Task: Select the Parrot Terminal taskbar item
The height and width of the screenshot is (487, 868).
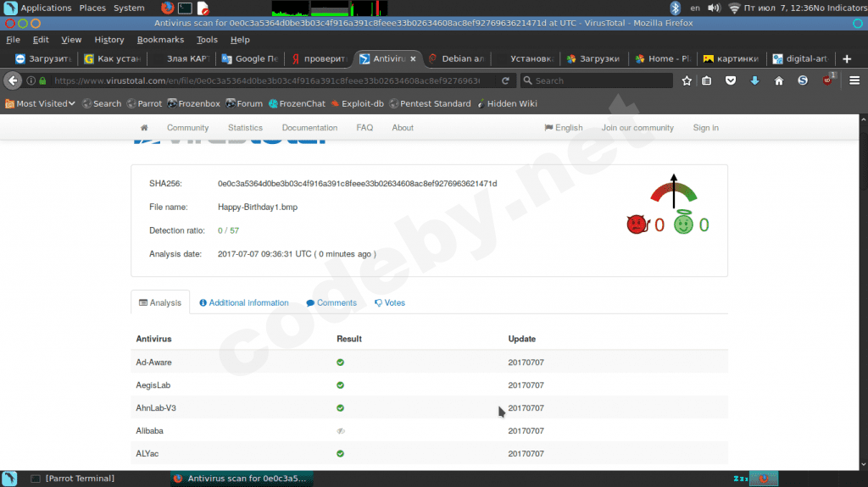Action: click(73, 479)
